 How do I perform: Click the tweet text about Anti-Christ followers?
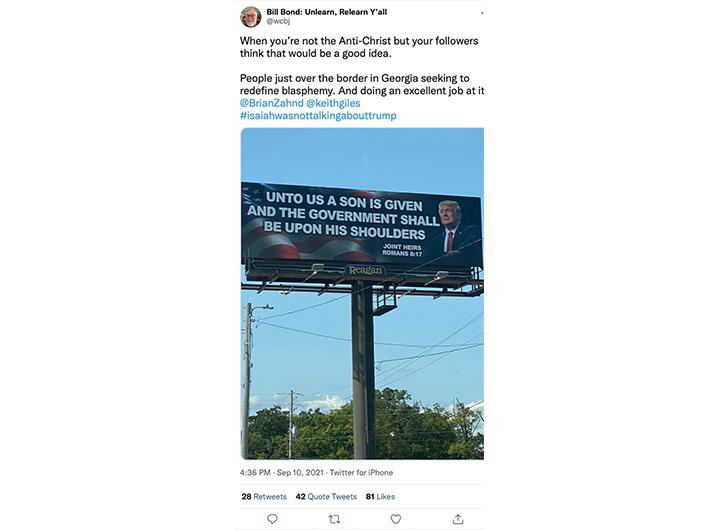tap(359, 47)
